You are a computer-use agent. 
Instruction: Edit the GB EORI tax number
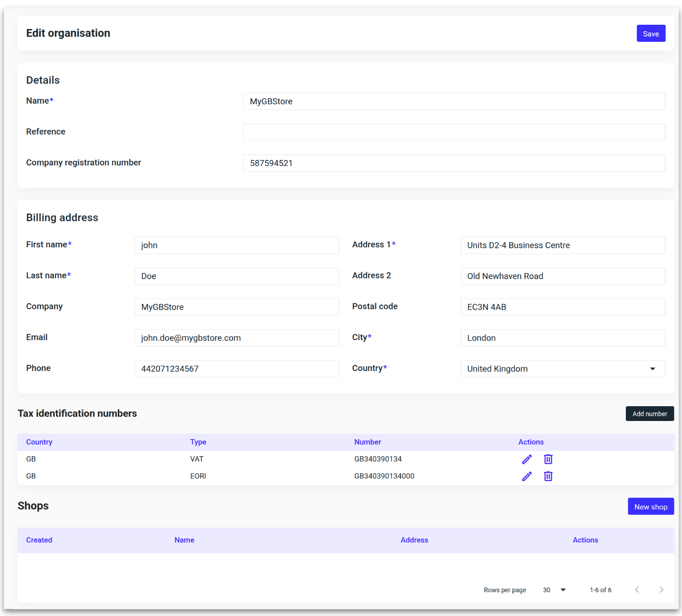click(x=526, y=476)
